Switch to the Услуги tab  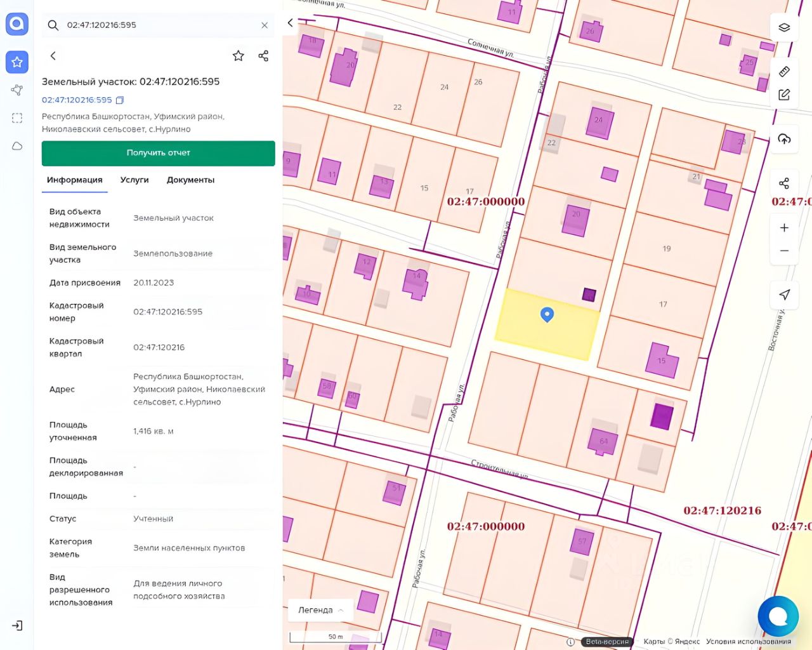(x=134, y=180)
